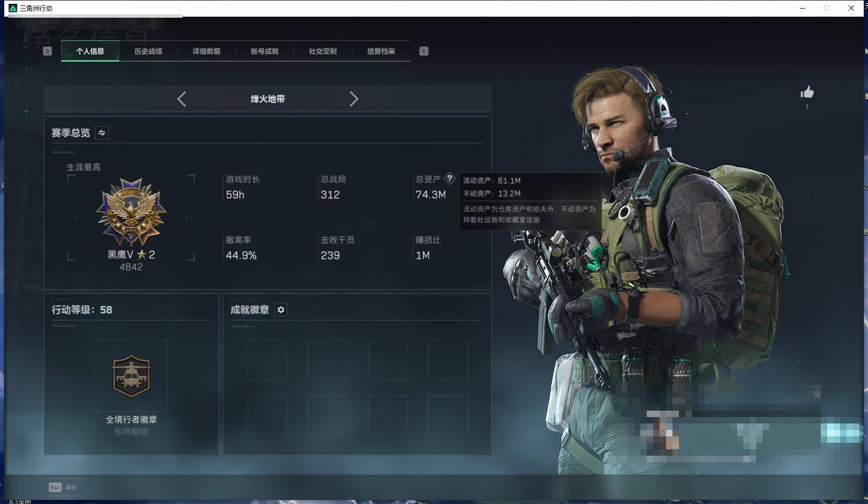Click the 即将解锁 status text
The height and width of the screenshot is (504, 868).
pyautogui.click(x=131, y=432)
